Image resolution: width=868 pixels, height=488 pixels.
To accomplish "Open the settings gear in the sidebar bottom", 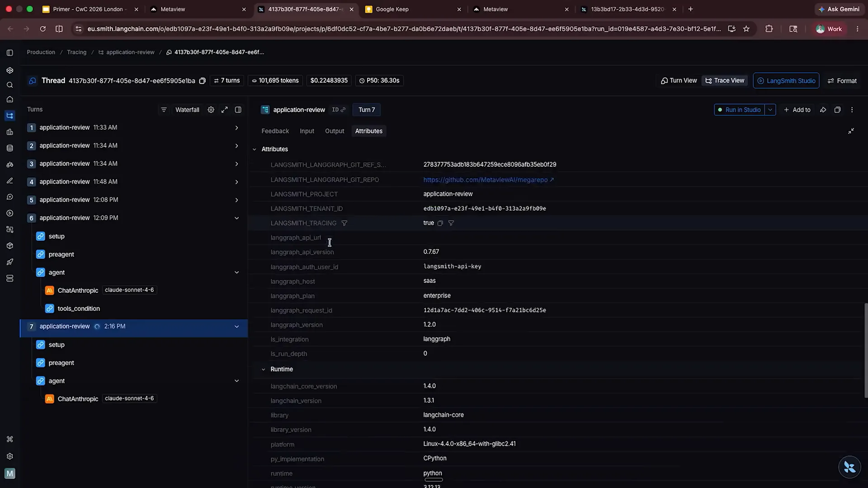I will (x=10, y=456).
